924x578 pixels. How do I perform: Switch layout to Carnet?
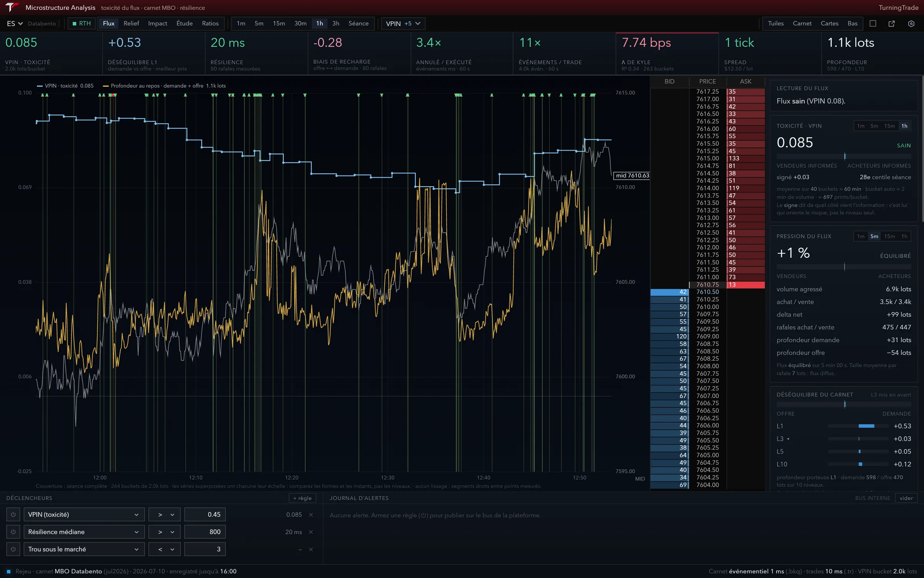pos(802,24)
